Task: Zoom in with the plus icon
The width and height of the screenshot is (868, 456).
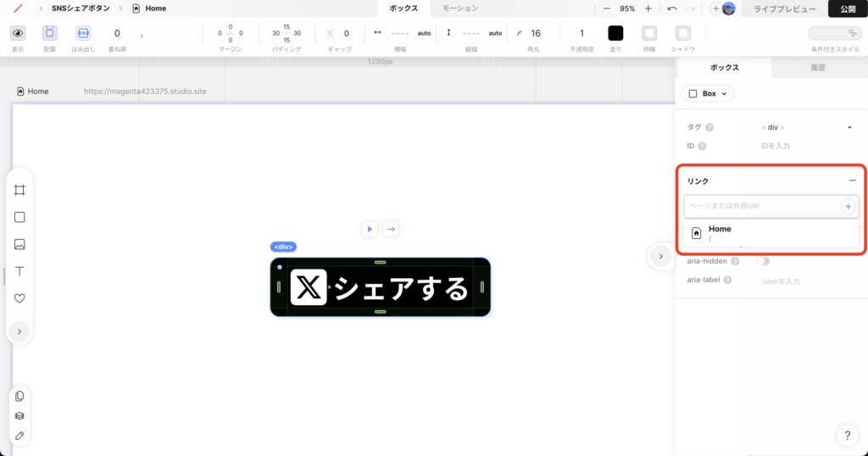Action: [648, 8]
